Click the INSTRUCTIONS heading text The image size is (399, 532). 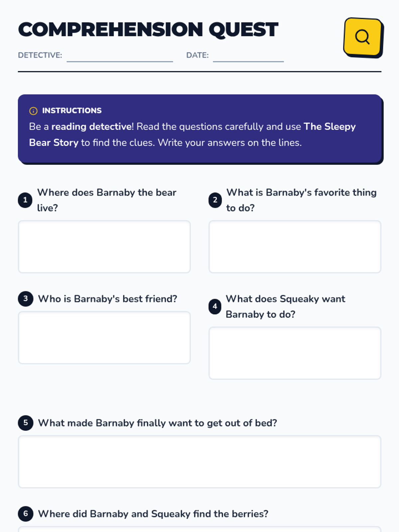point(72,111)
